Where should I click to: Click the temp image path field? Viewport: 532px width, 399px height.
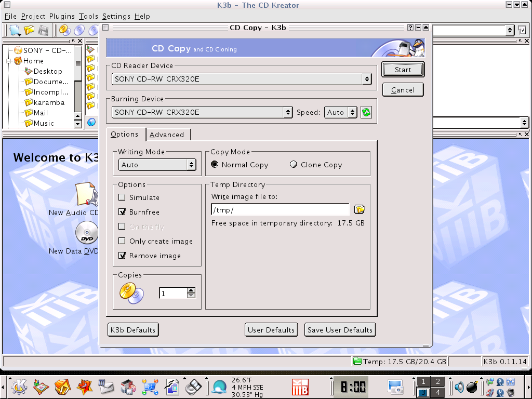coord(280,210)
